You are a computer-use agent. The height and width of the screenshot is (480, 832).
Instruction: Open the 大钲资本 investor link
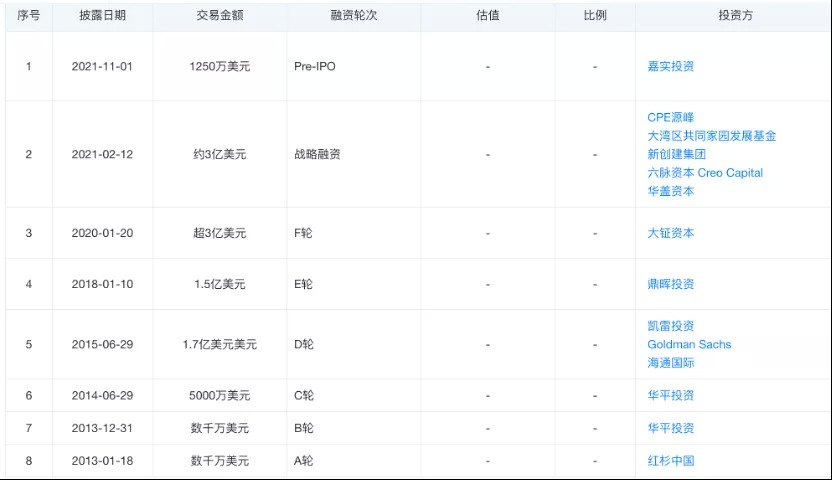[670, 233]
